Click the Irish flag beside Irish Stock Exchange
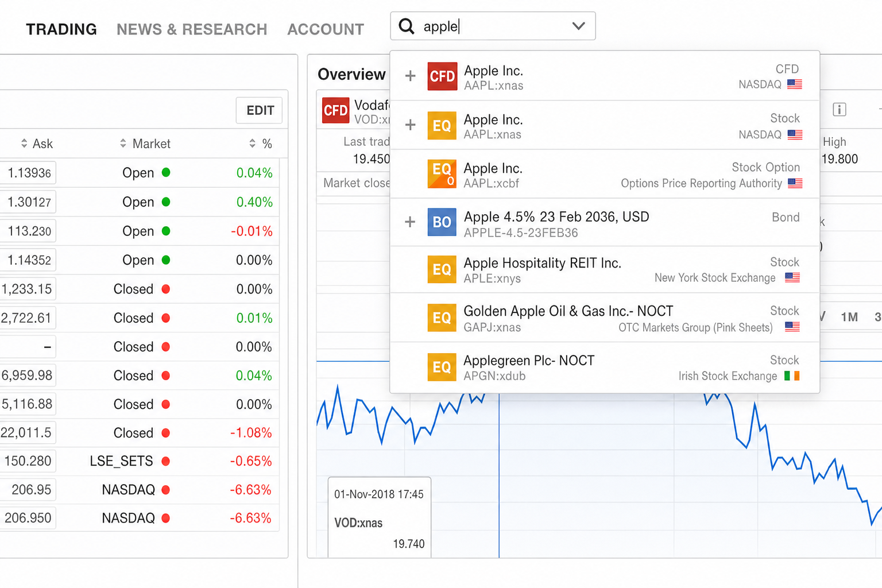This screenshot has width=882, height=588. 792,376
